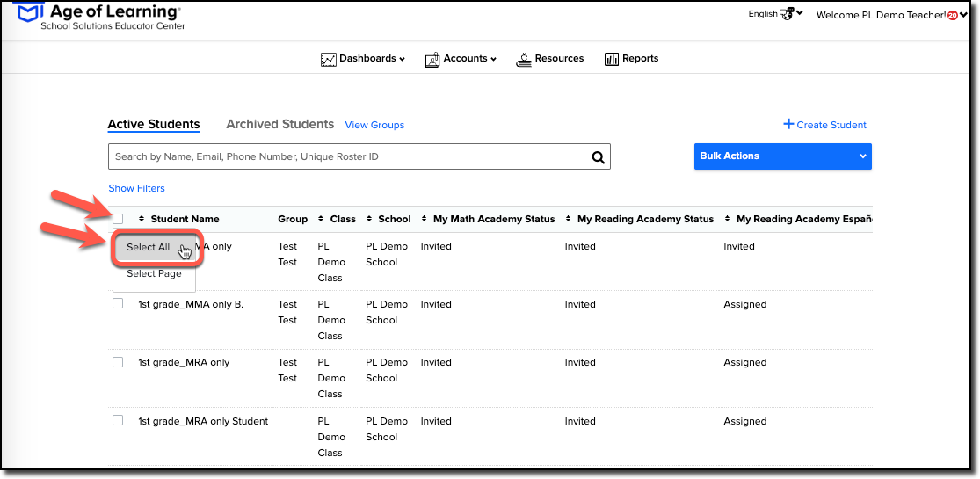Click the Dashboards chart icon
This screenshot has height=479, width=980.
[328, 60]
